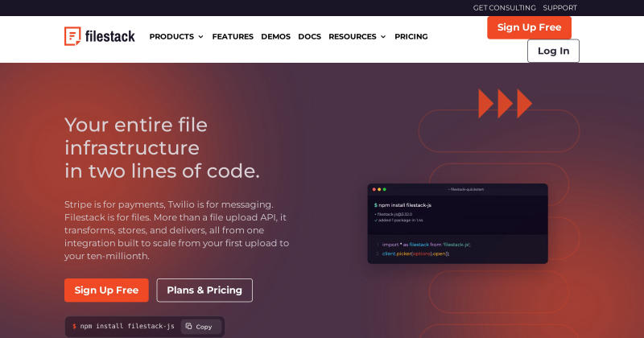The height and width of the screenshot is (338, 644).
Task: Click '$ npm install filestack-js' line in terminal
Action: 402,205
